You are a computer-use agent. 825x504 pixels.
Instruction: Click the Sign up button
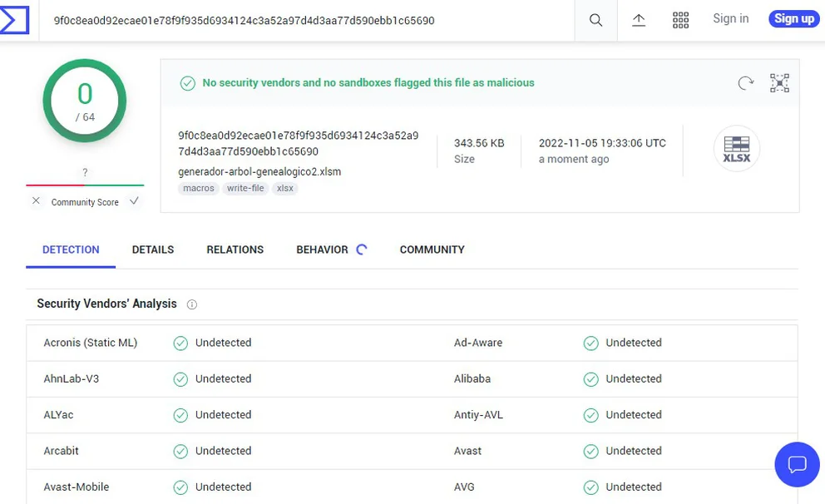(x=794, y=19)
